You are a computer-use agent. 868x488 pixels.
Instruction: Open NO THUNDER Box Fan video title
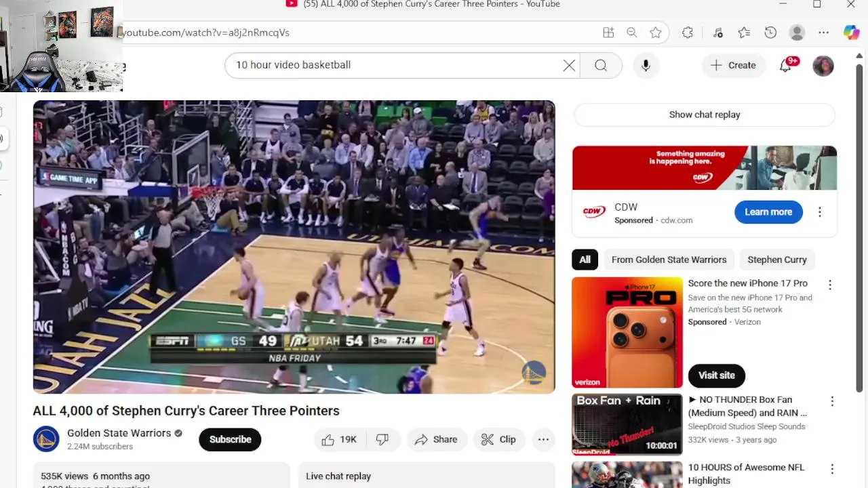(748, 406)
